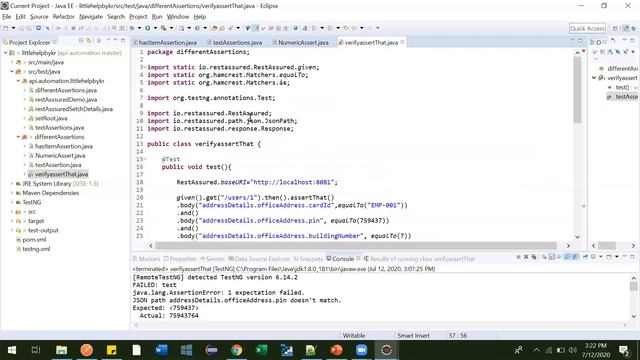Click the console scrollbar down arrow
This screenshot has height=360, width=640.
(633, 316)
